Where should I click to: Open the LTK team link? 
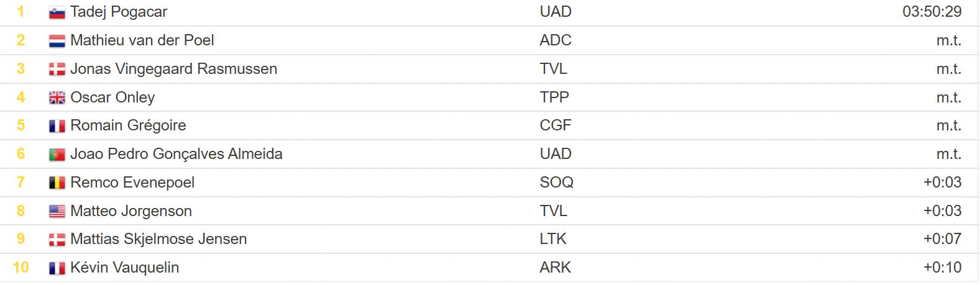(x=553, y=239)
